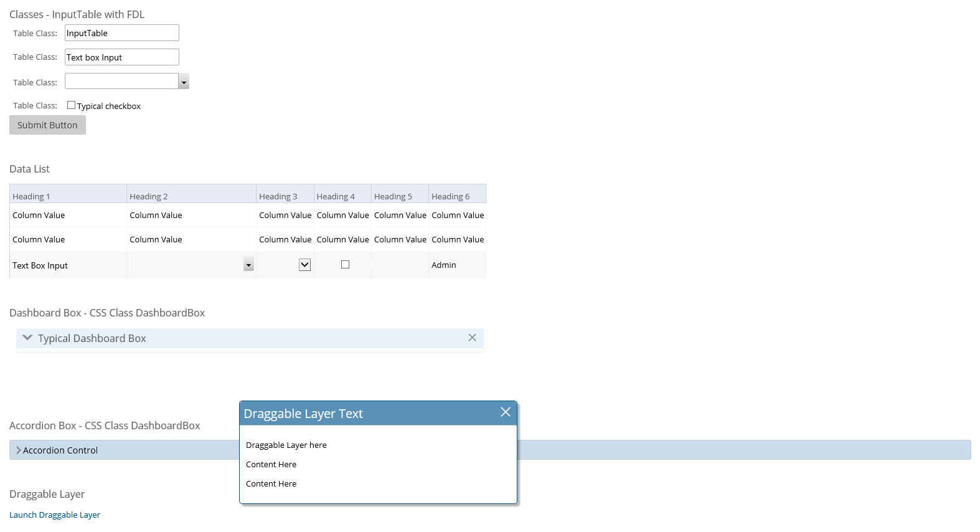Click the Heading 6 column header

(457, 194)
